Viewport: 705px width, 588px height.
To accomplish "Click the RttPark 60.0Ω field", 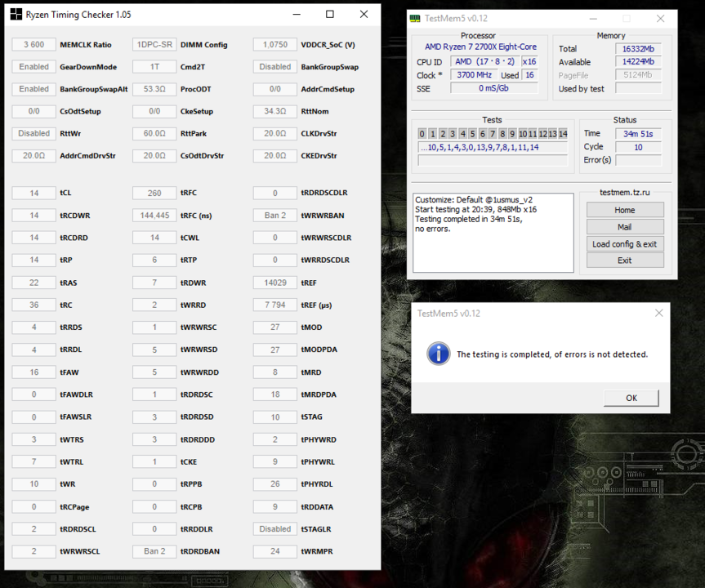I will 154,133.
